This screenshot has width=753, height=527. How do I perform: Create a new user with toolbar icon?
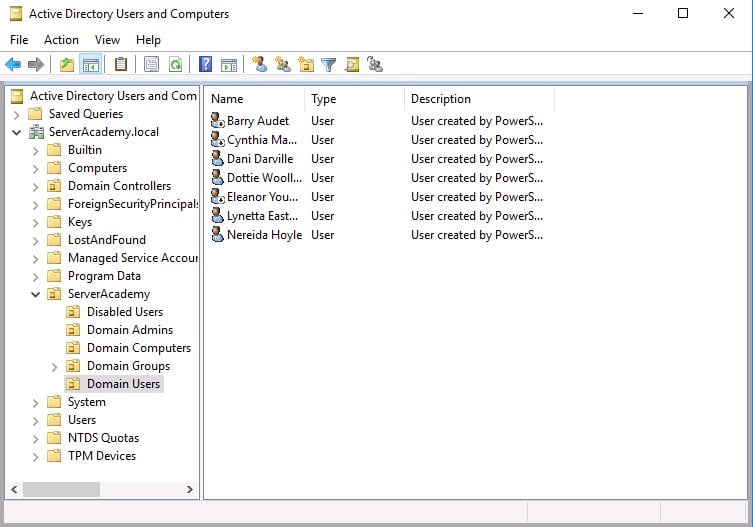pos(259,64)
